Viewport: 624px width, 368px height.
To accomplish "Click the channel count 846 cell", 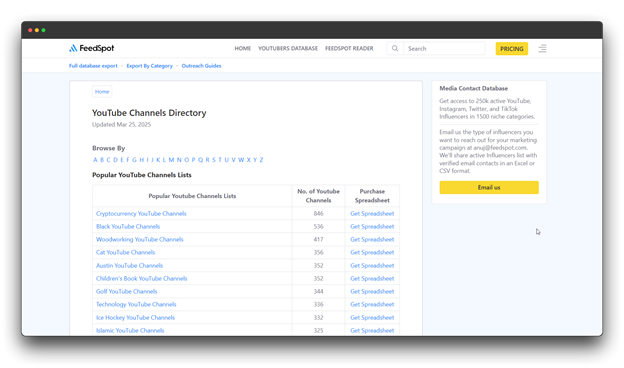I will 318,214.
